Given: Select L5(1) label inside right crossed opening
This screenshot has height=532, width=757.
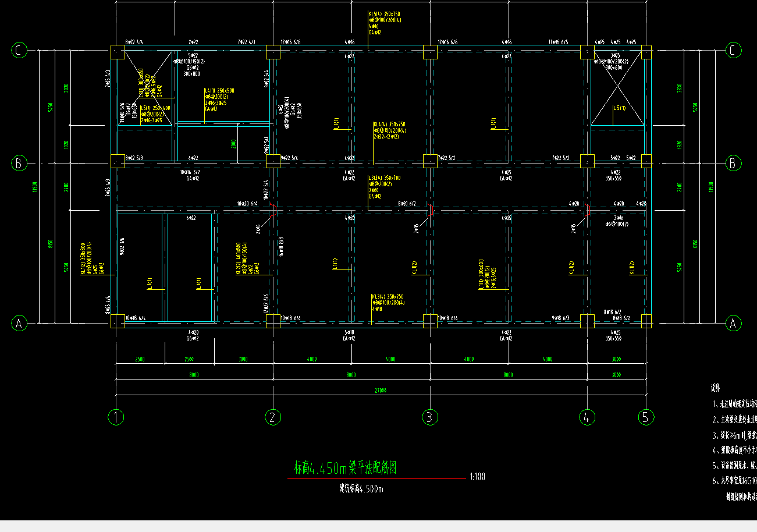Looking at the screenshot, I should (619, 108).
